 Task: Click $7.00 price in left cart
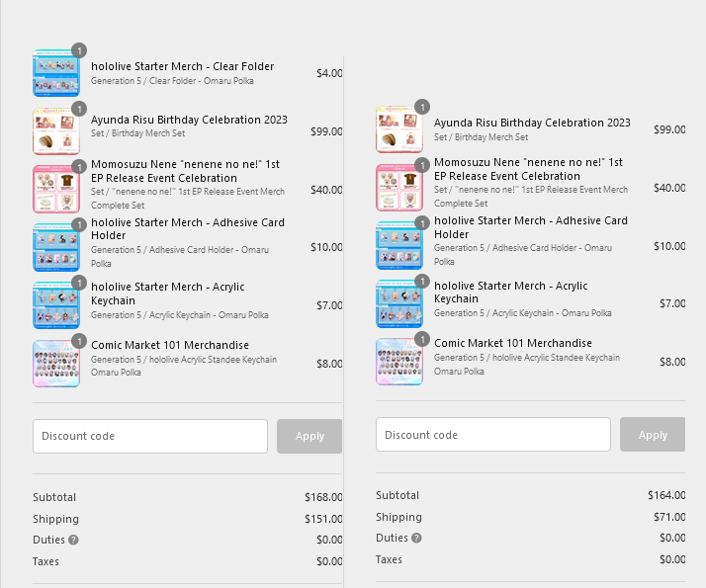pos(329,305)
